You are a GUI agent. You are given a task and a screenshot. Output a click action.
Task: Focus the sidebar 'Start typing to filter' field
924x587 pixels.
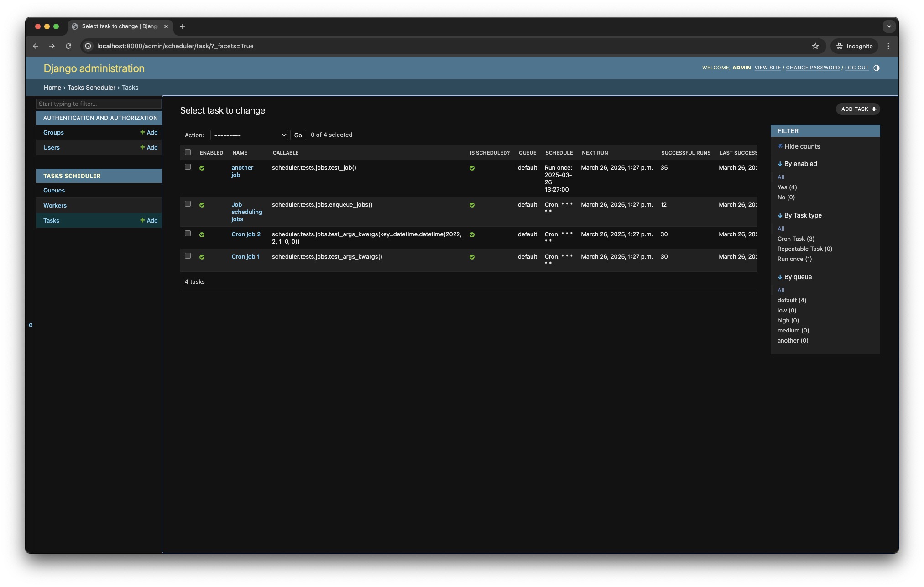tap(99, 104)
